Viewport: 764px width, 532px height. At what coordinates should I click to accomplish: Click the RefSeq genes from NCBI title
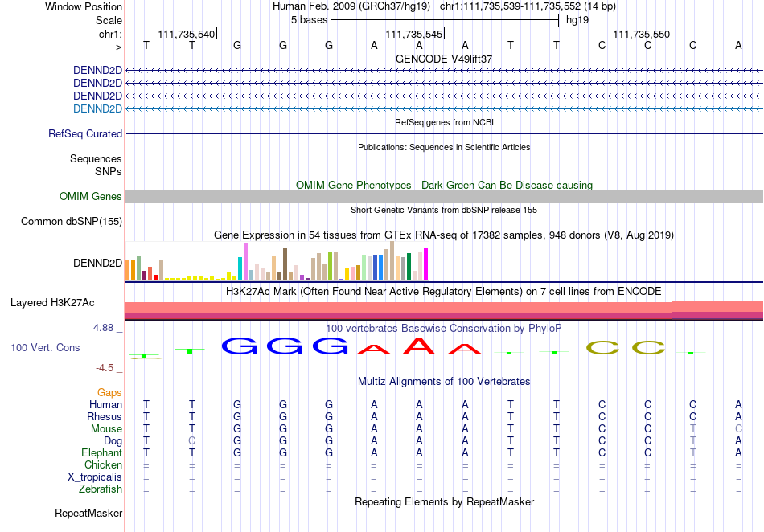(x=444, y=122)
